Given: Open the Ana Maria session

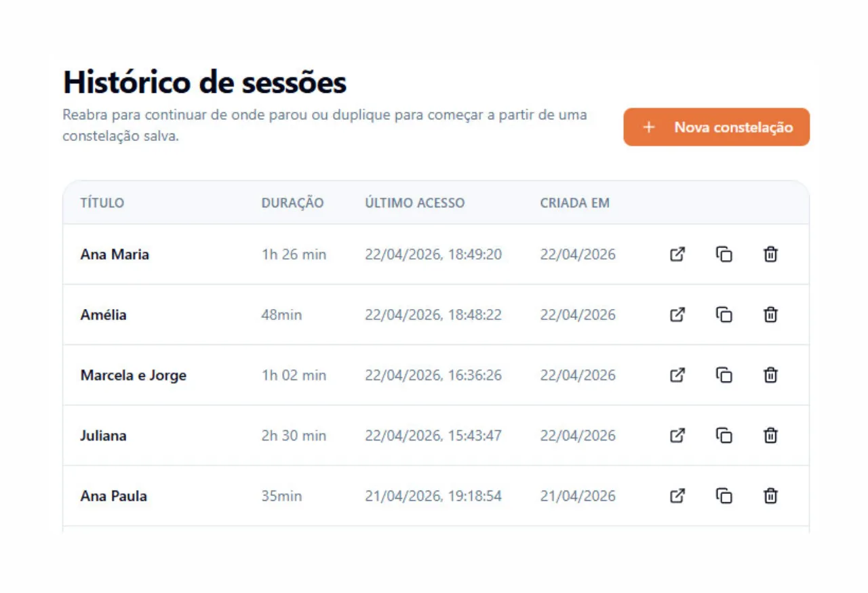Looking at the screenshot, I should point(677,255).
